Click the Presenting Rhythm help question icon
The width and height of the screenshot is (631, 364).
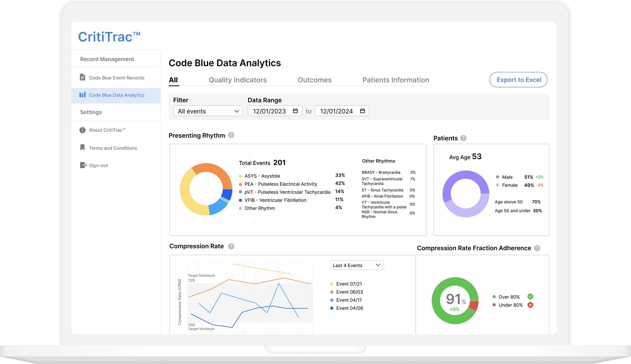click(231, 135)
